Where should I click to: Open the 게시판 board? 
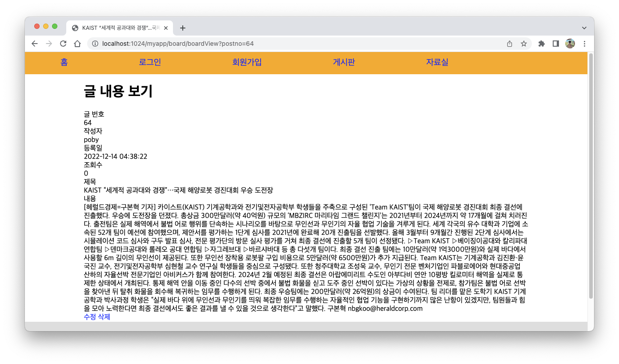coord(344,62)
